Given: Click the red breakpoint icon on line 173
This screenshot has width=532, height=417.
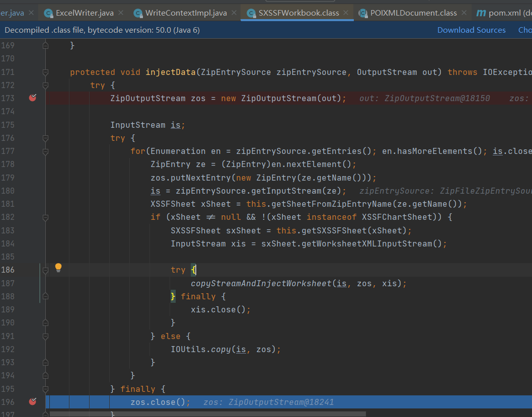Looking at the screenshot, I should click(33, 98).
